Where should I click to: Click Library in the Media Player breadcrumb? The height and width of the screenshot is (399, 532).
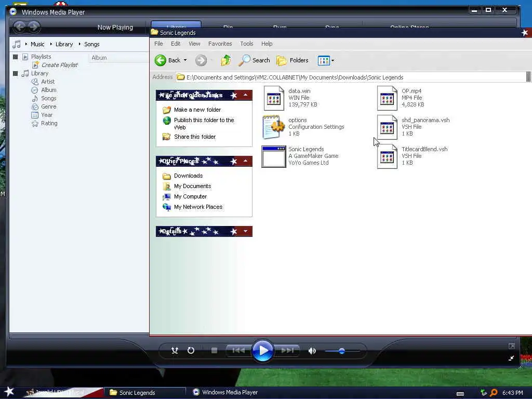tap(64, 44)
